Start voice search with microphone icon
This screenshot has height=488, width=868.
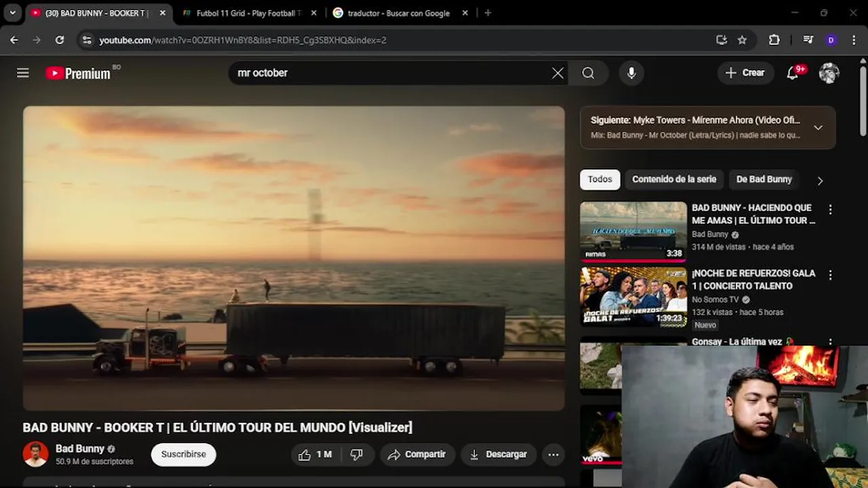point(631,73)
